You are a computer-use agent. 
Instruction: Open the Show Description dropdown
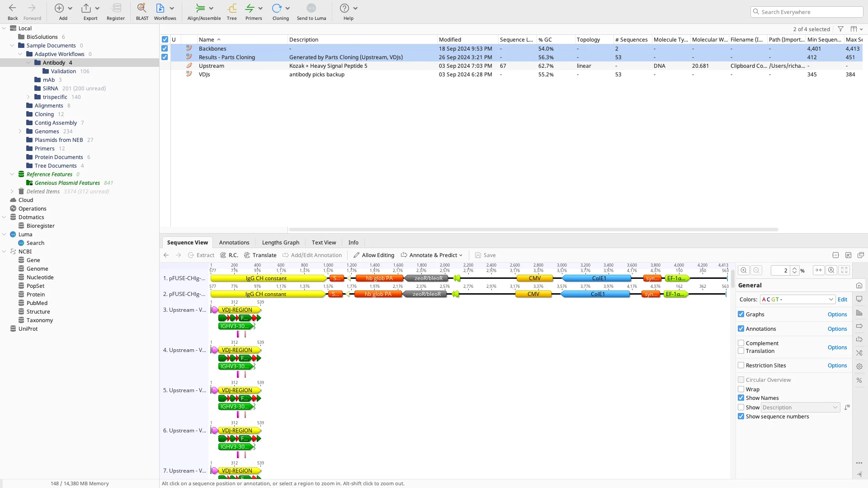click(800, 407)
